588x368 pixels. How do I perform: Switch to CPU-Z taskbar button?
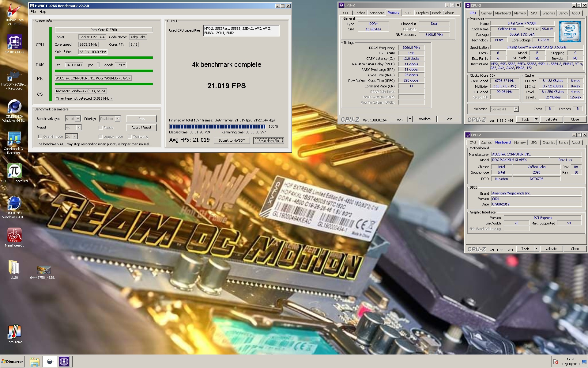[x=64, y=362]
